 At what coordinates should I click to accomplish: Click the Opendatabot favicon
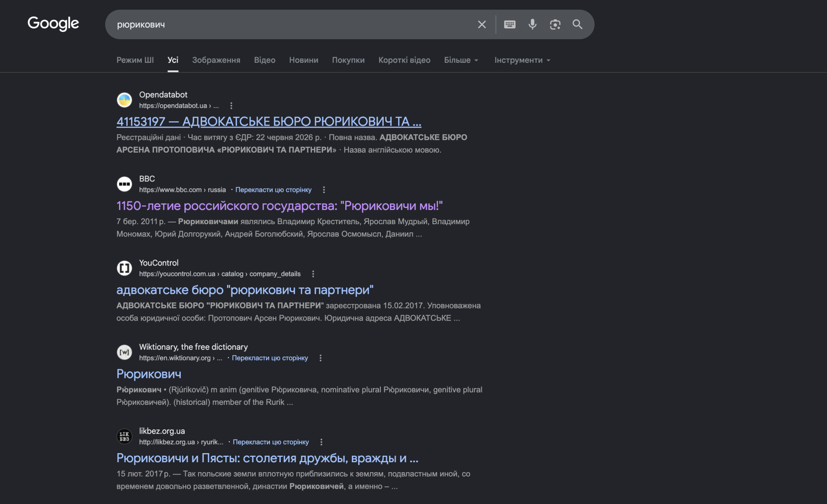tap(124, 100)
